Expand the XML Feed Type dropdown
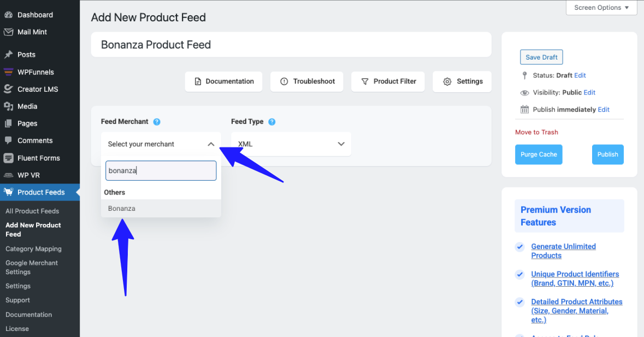The height and width of the screenshot is (337, 644). coord(341,144)
